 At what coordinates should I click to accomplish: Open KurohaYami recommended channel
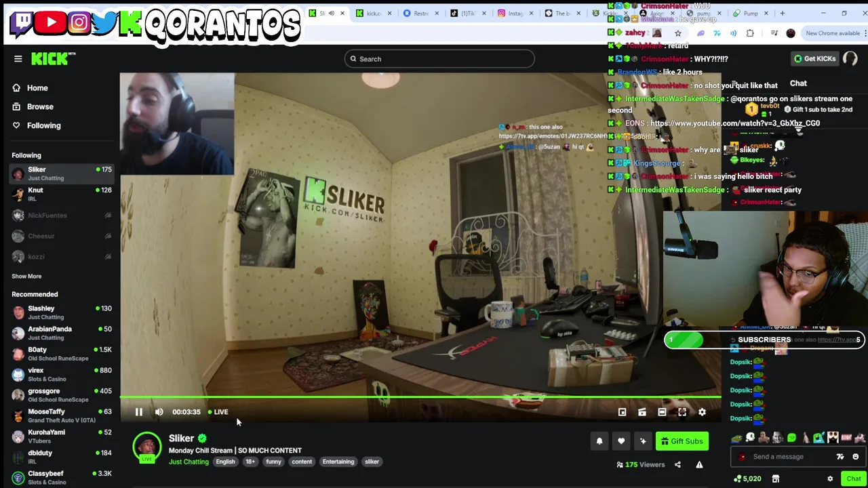[x=61, y=436]
